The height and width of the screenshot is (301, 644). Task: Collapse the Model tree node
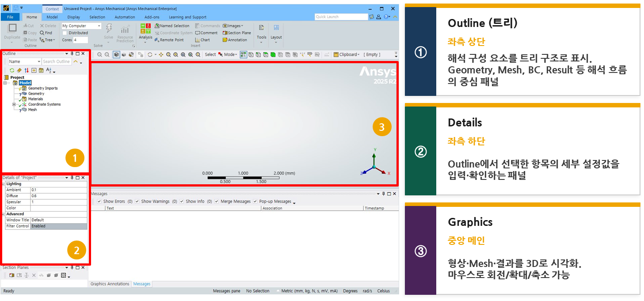click(5, 83)
